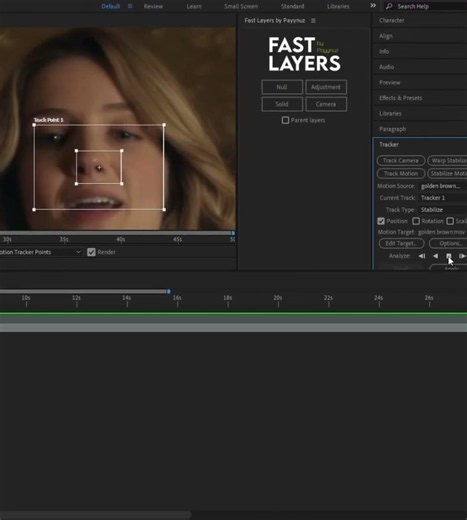Click the timeline work area end handle
Screen dimensions: 467x520
tap(169, 291)
